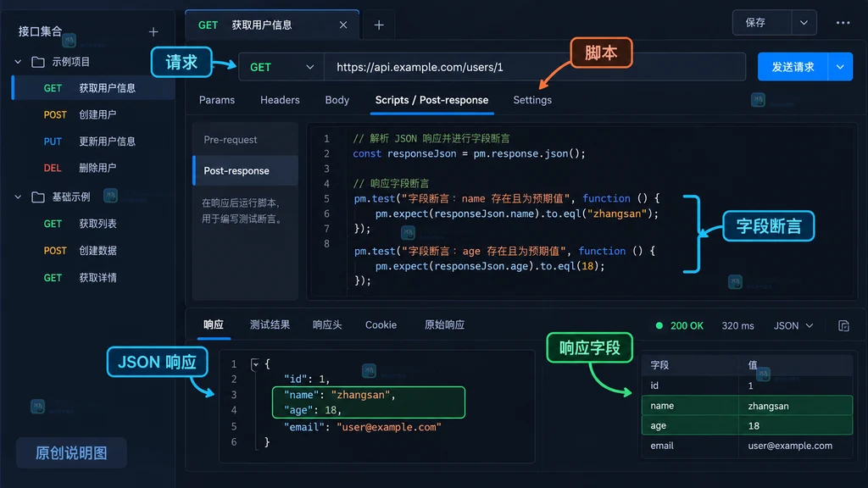The height and width of the screenshot is (488, 868).
Task: Open the more options menu (three dots)
Action: (843, 23)
